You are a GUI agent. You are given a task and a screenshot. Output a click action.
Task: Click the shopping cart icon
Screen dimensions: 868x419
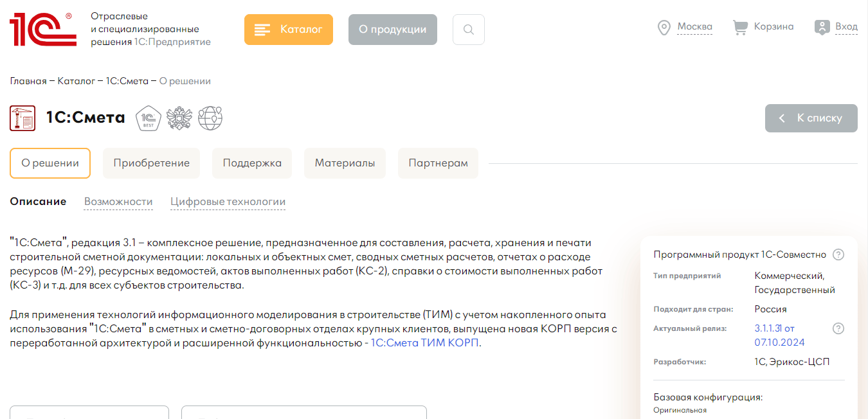(741, 27)
